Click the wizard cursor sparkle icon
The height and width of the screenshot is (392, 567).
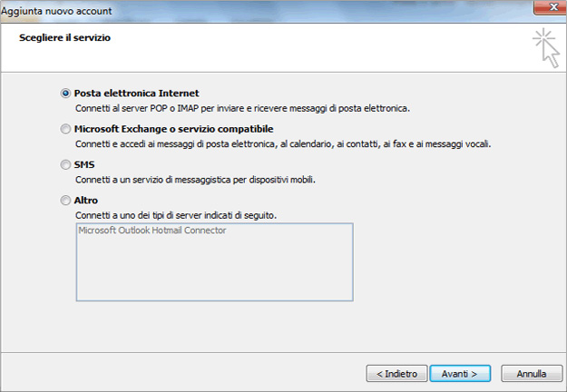click(x=546, y=48)
